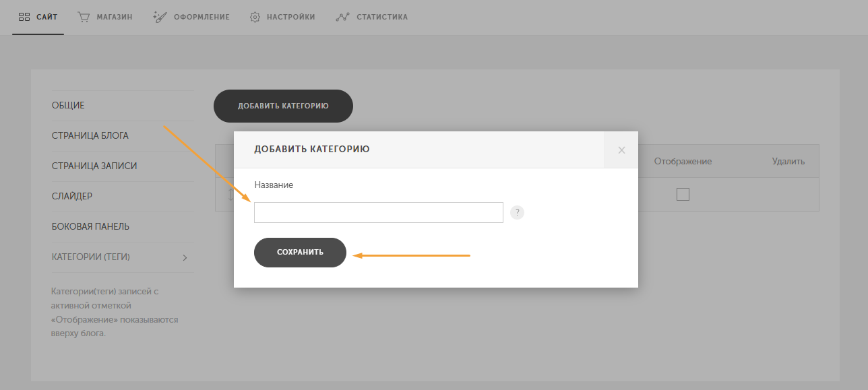Toggle the Отображение checkbox

click(683, 195)
